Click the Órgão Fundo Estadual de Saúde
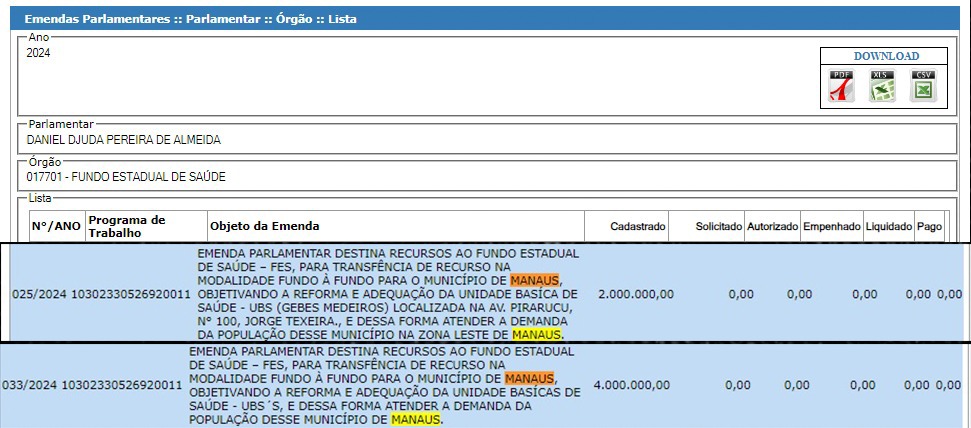 pos(126,177)
